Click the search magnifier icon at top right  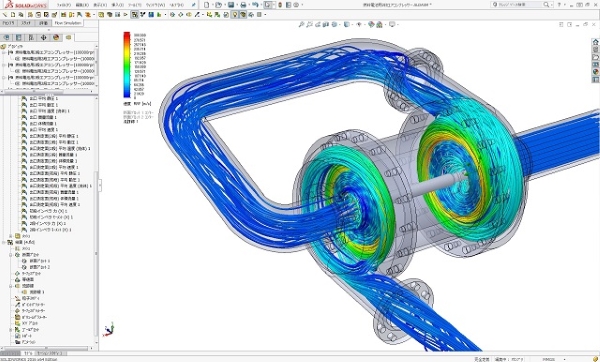click(546, 5)
